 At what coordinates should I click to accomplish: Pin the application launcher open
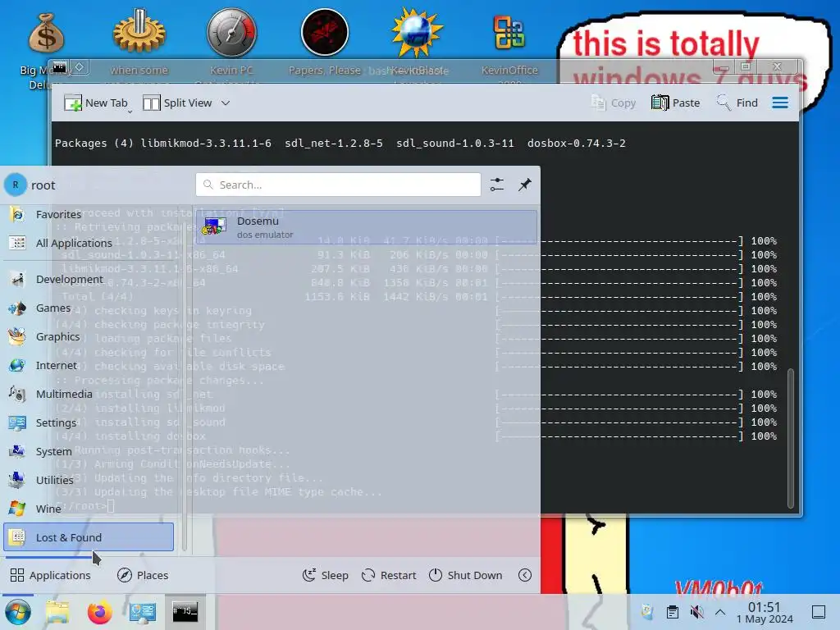525,185
